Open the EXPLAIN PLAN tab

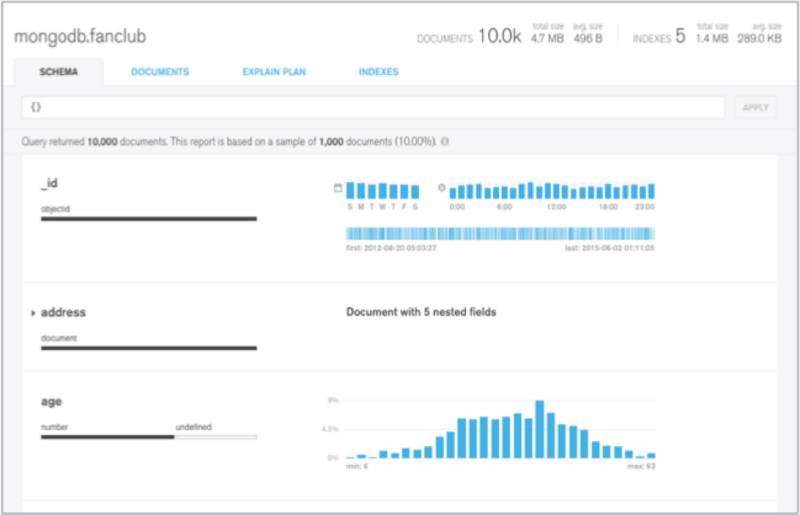tap(274, 72)
